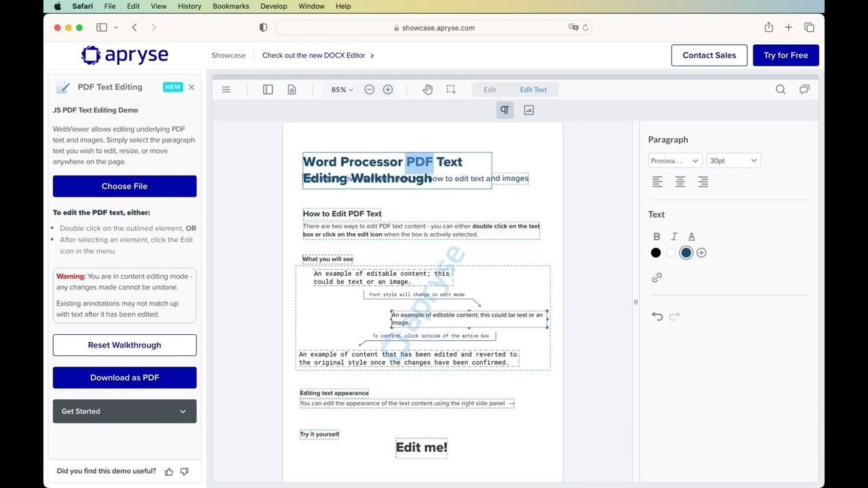Open the view controls page icon

pyautogui.click(x=292, y=89)
